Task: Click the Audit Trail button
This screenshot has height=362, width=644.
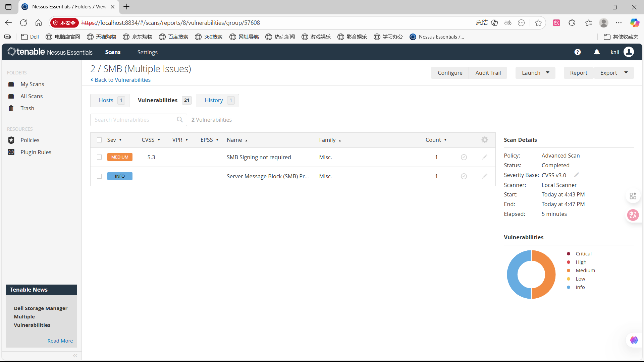Action: [x=488, y=73]
